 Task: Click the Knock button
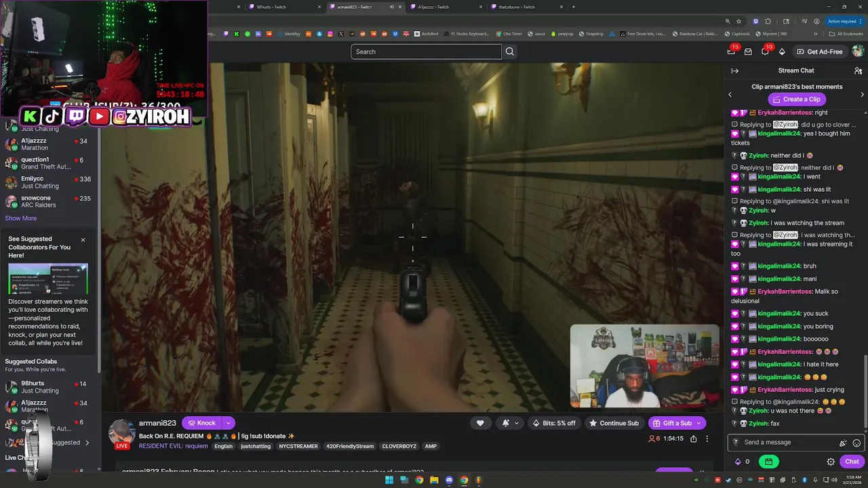201,423
